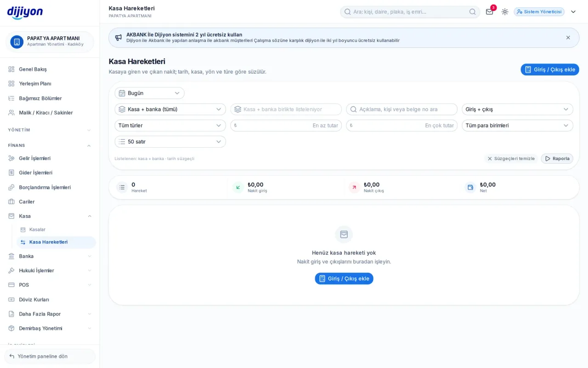
Task: Click the search magnifier icon in top bar
Action: click(473, 11)
